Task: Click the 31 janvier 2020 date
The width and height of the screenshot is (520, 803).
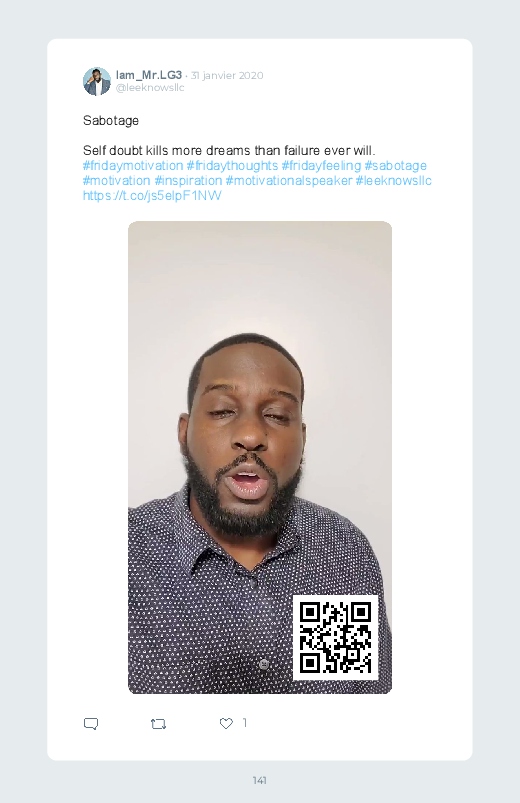Action: pos(227,75)
